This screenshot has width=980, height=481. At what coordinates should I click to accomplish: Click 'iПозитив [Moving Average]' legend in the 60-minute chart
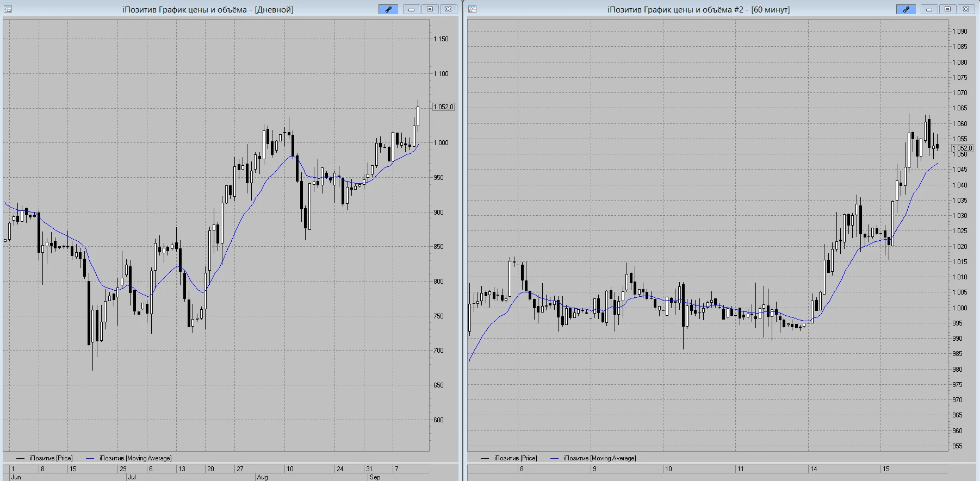click(x=600, y=458)
